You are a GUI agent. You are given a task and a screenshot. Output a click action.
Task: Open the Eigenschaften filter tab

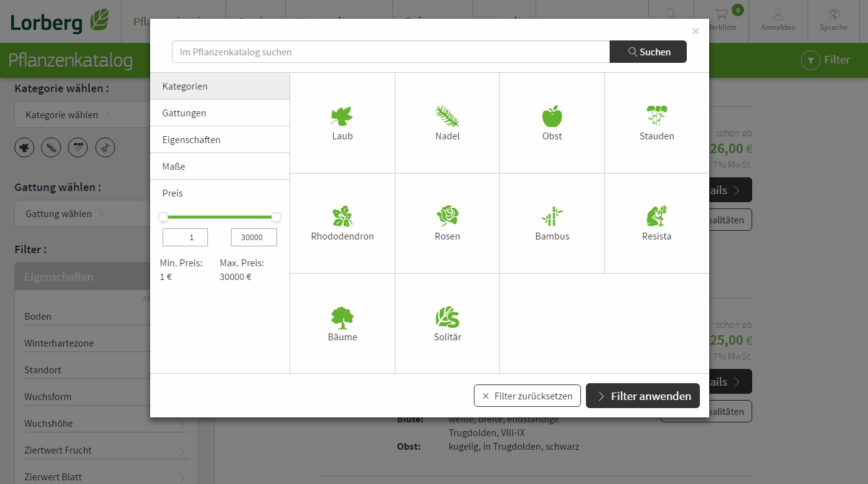220,140
